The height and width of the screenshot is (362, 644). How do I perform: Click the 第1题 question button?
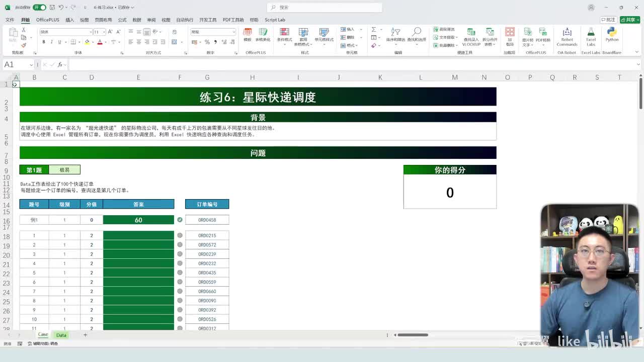pos(34,170)
